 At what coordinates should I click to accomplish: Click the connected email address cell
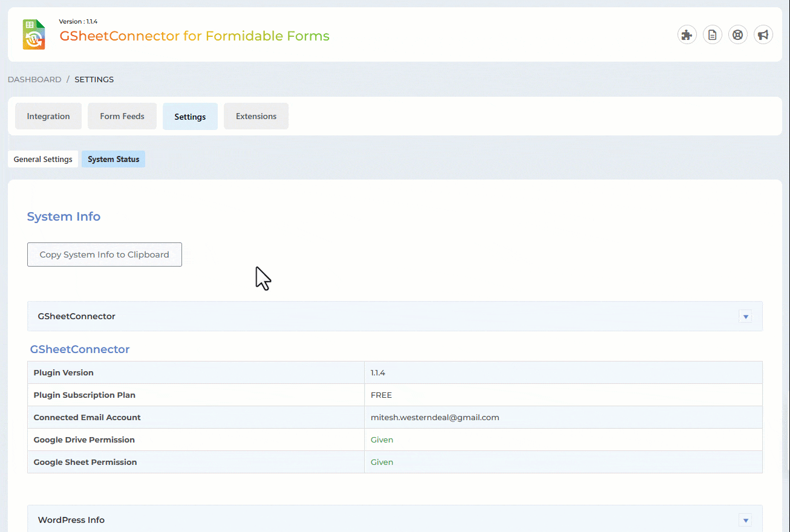tap(435, 417)
